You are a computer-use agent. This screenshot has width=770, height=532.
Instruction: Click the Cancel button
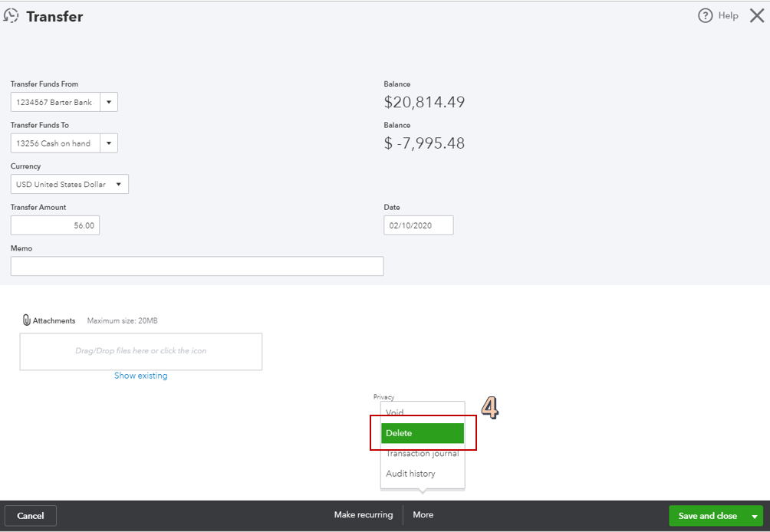(x=31, y=516)
